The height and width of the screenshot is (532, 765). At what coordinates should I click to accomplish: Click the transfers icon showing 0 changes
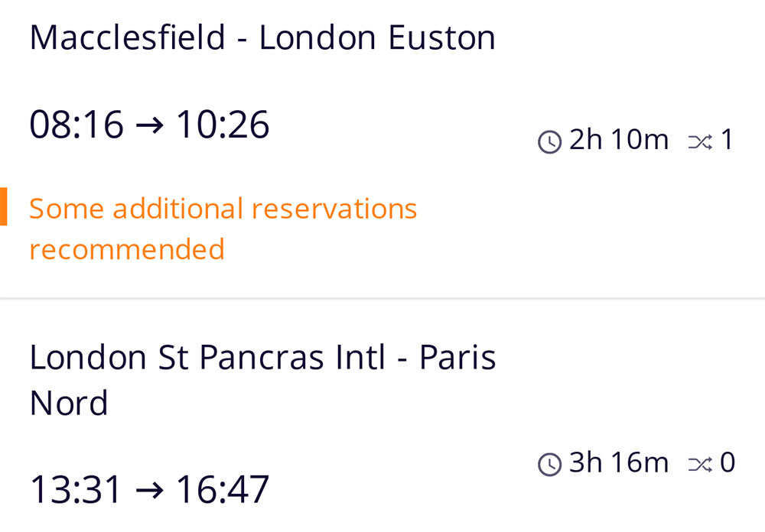pos(701,463)
